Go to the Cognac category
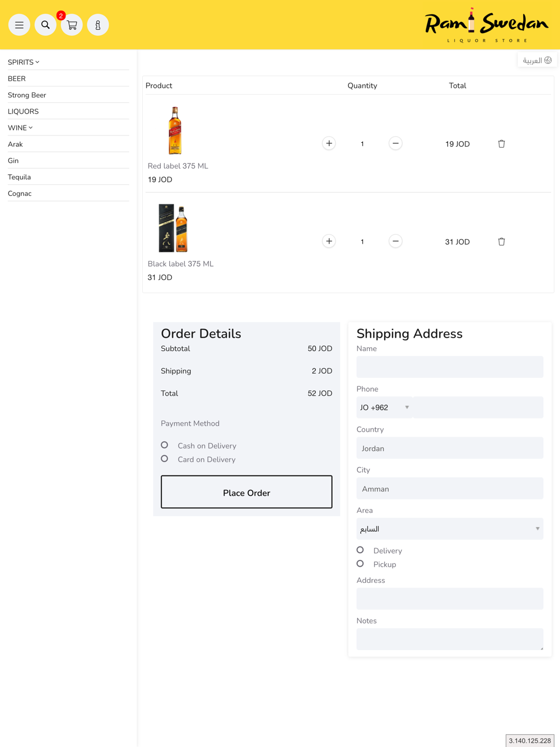 point(20,193)
